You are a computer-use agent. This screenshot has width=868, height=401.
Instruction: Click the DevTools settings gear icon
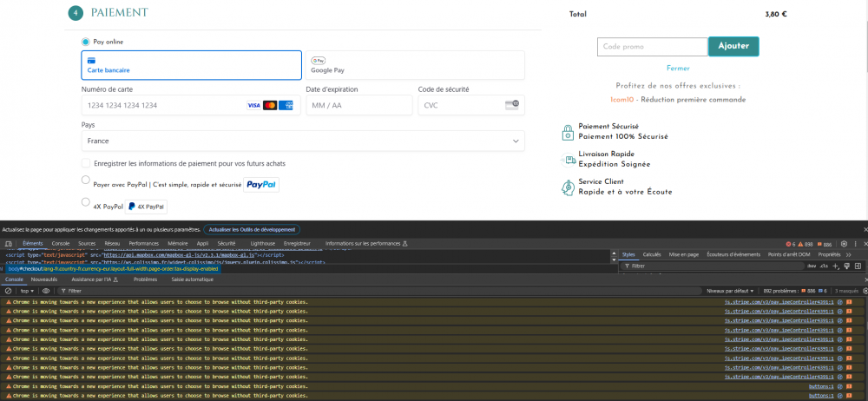843,244
